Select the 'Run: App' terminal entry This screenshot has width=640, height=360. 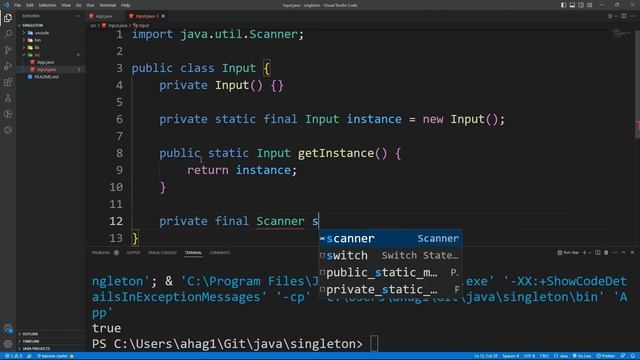(x=568, y=253)
